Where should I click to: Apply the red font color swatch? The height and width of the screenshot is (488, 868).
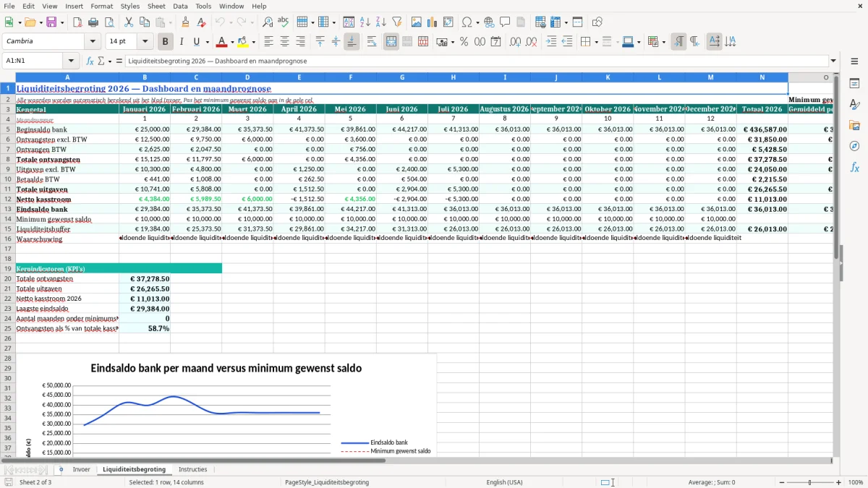(222, 42)
